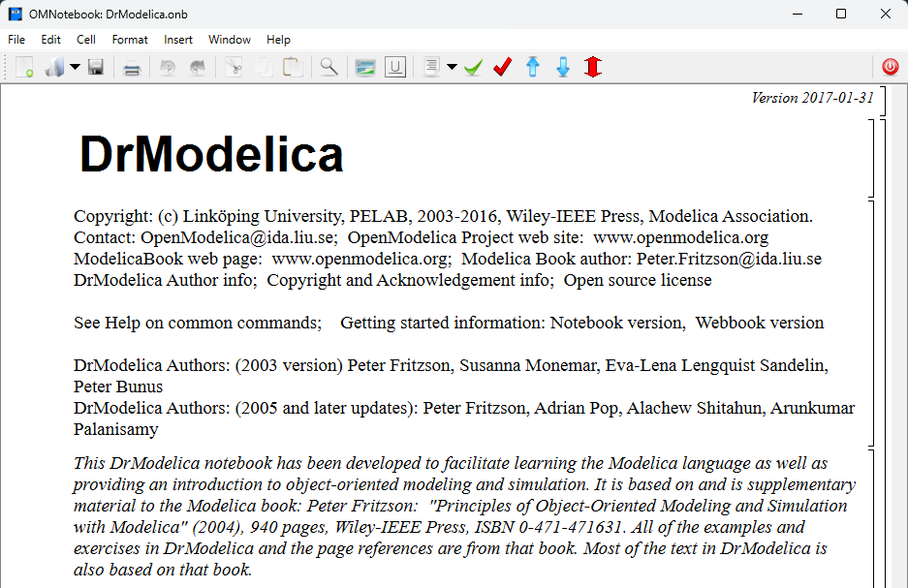908x588 pixels.
Task: Open the Open source license link
Action: point(638,280)
